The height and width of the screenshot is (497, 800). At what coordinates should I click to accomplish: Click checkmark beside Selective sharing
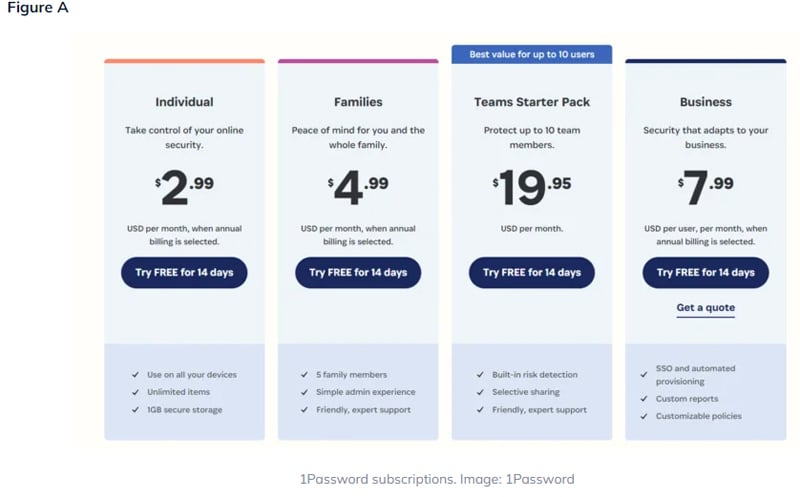pyautogui.click(x=481, y=392)
